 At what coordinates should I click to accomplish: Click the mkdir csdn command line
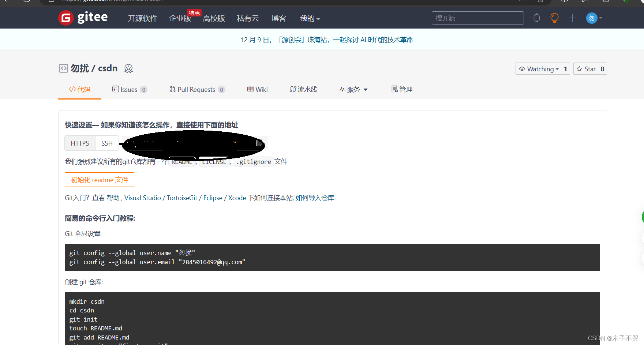coord(87,301)
